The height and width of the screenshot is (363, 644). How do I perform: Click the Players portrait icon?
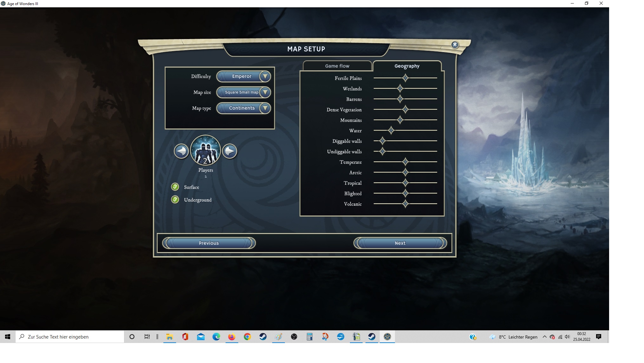click(x=206, y=151)
